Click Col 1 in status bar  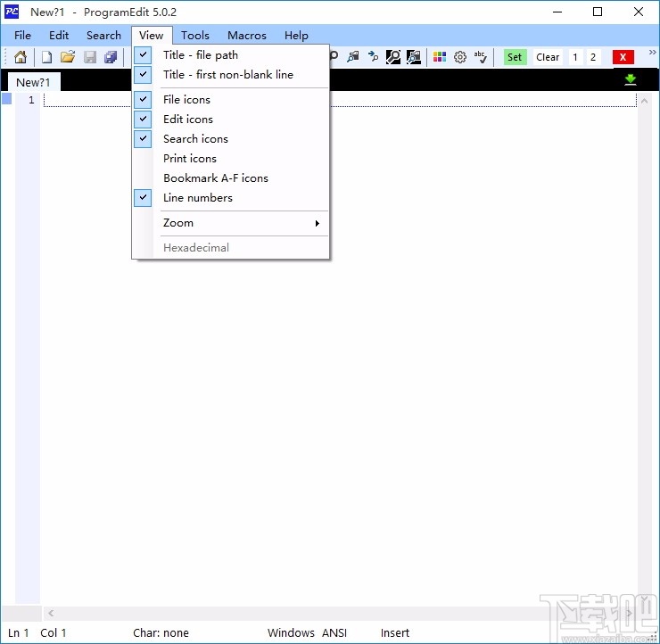(x=53, y=632)
